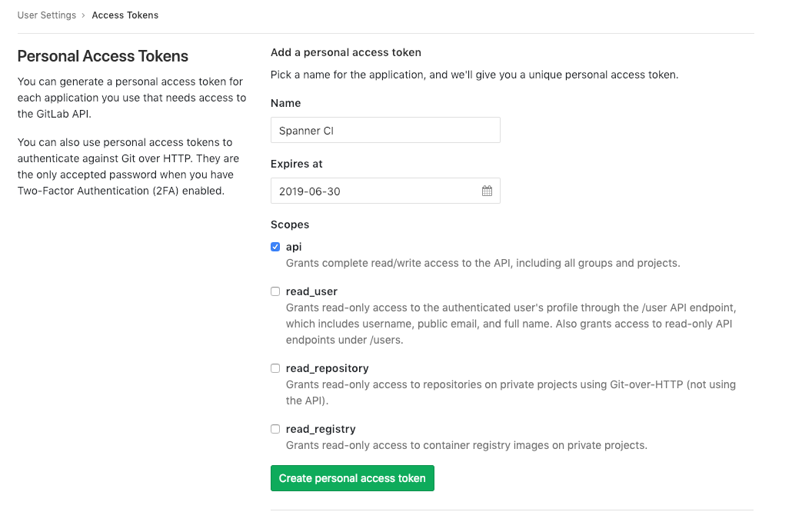This screenshot has height=512, width=812.
Task: Open the calendar date picker icon
Action: (487, 191)
